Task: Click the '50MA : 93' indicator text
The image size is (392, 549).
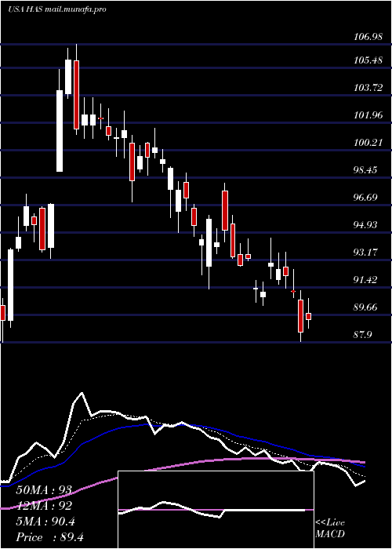Action: click(x=44, y=490)
